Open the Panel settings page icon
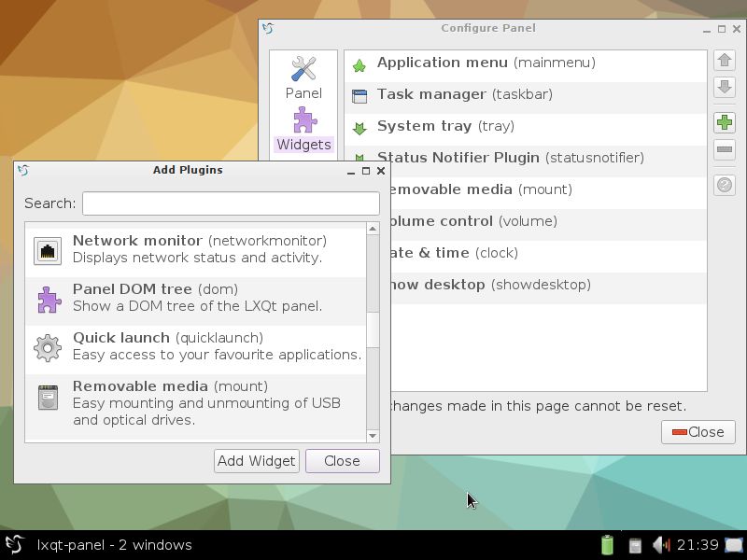Image resolution: width=747 pixels, height=560 pixels. coord(303,69)
